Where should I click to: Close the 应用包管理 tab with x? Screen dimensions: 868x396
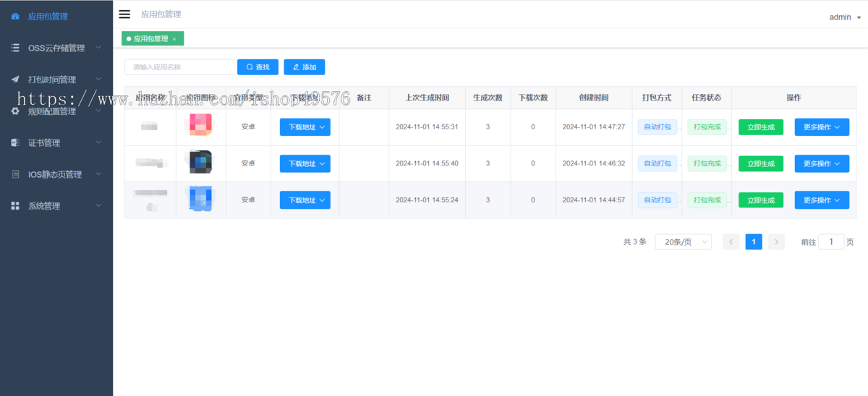pyautogui.click(x=174, y=39)
